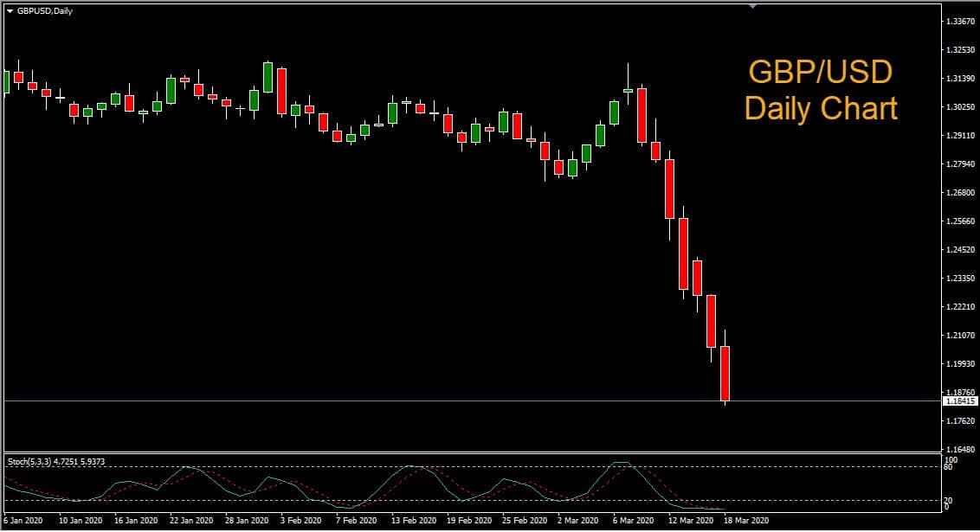
Task: Click the current price tag 1.18415
Action: point(959,401)
